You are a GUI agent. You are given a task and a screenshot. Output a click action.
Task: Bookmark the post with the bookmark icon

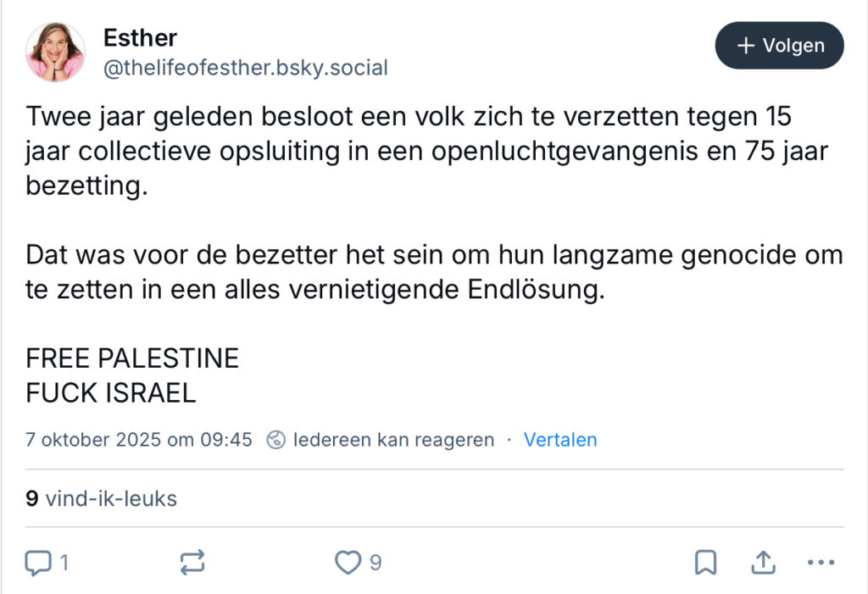tap(705, 562)
